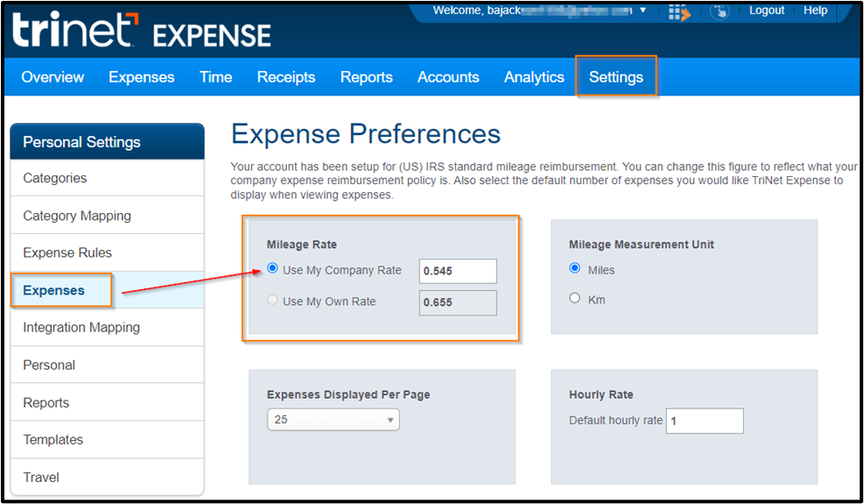This screenshot has height=504, width=864.
Task: Click the TriNet Expense logo
Action: (x=141, y=31)
